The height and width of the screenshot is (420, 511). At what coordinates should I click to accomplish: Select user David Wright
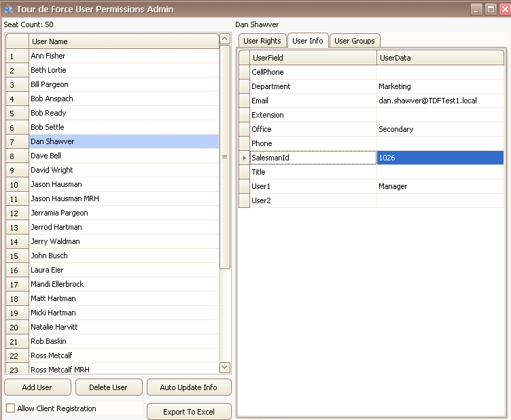124,170
